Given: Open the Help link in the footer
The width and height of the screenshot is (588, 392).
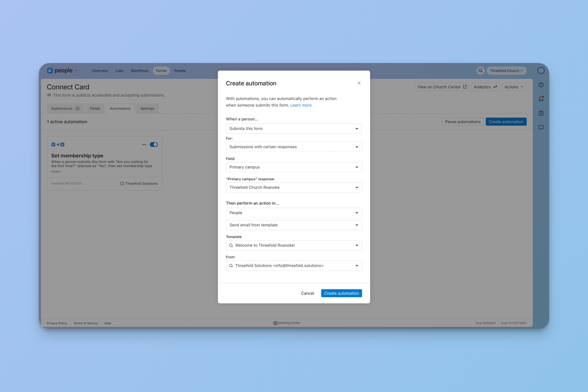Looking at the screenshot, I should click(108, 323).
